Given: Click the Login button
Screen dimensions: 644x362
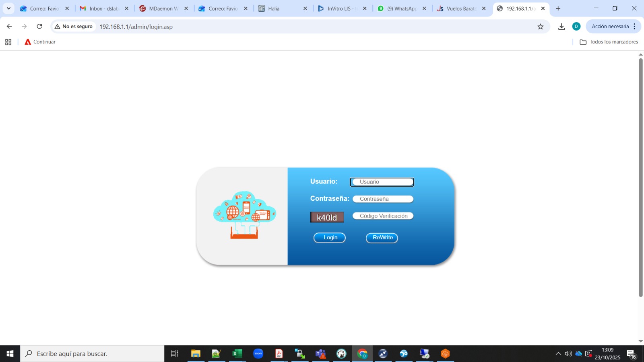Looking at the screenshot, I should coord(329,238).
